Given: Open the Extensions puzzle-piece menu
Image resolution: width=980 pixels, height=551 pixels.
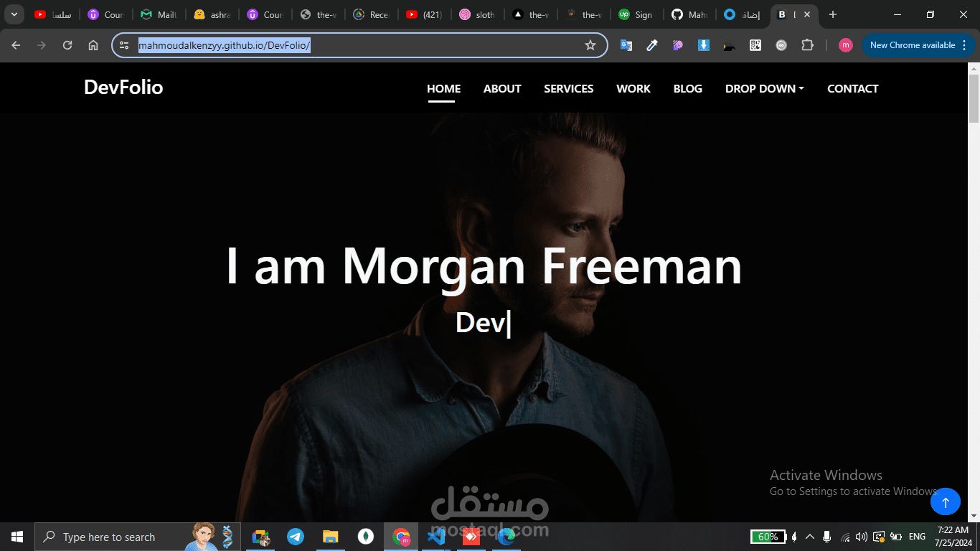Looking at the screenshot, I should [807, 45].
